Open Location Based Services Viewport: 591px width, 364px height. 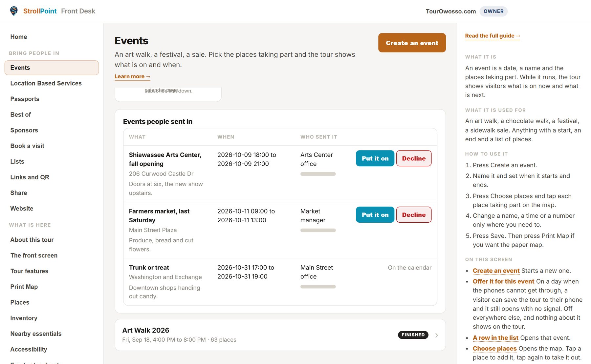point(52,83)
